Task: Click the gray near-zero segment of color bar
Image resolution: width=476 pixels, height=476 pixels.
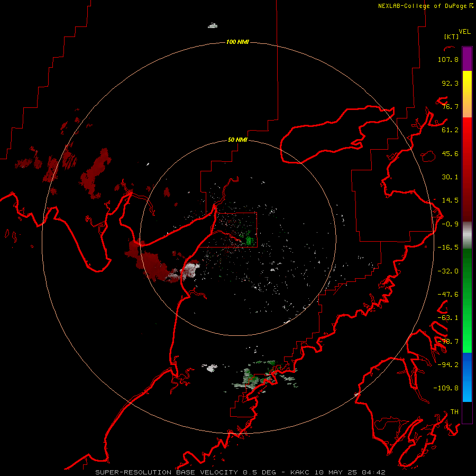Action: 467,235
